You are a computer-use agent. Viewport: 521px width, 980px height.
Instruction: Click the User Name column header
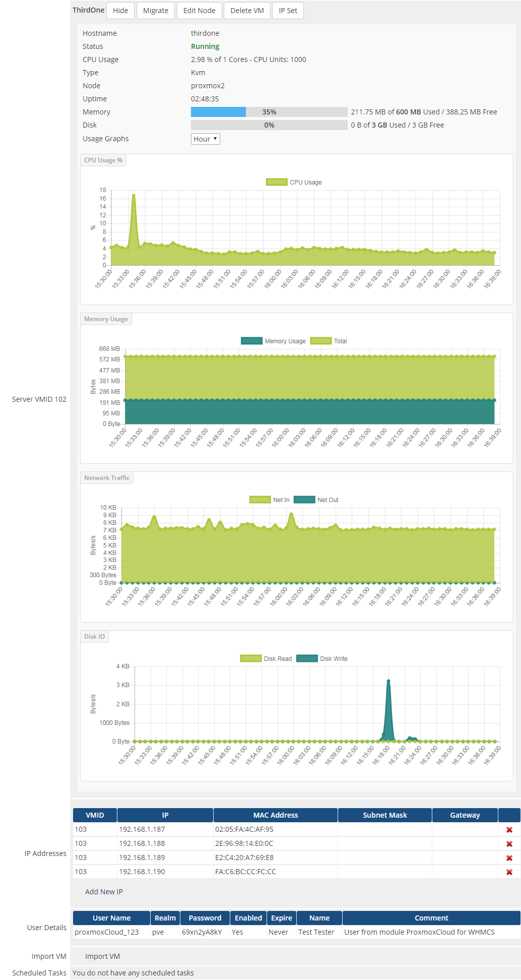tap(111, 918)
